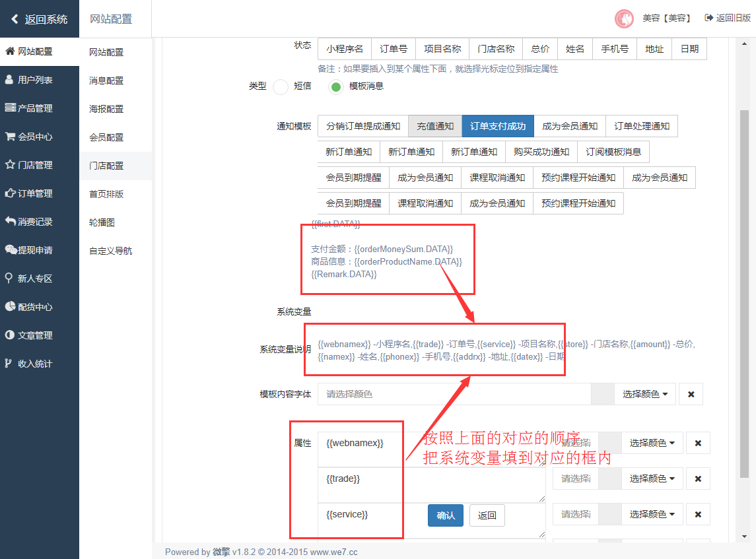Open 首页排版 in the submenu

pyautogui.click(x=106, y=194)
